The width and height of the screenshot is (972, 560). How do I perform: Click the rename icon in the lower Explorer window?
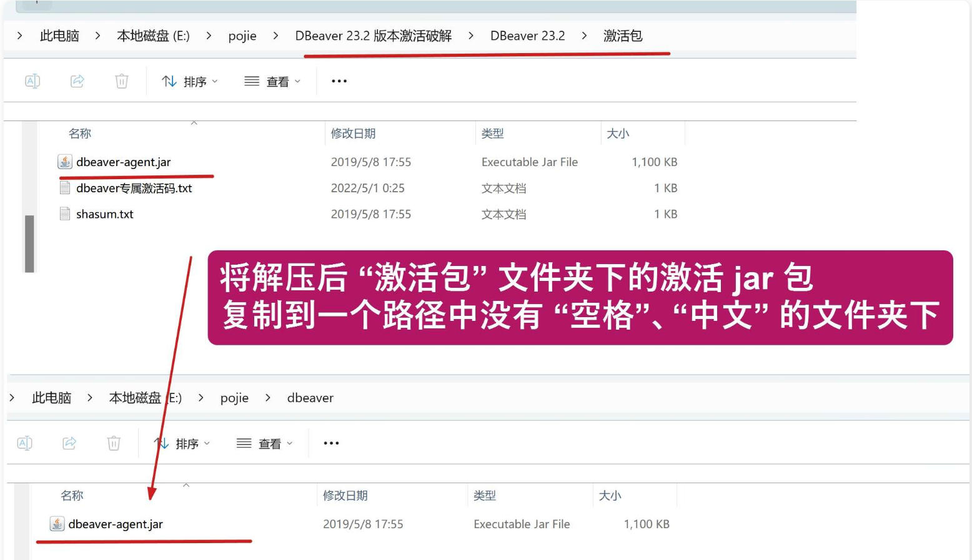pos(25,443)
